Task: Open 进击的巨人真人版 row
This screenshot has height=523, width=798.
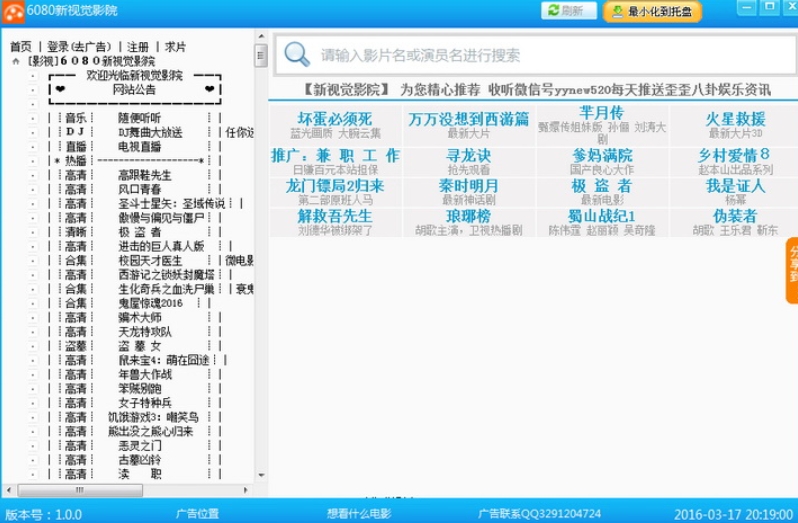Action: 161,246
